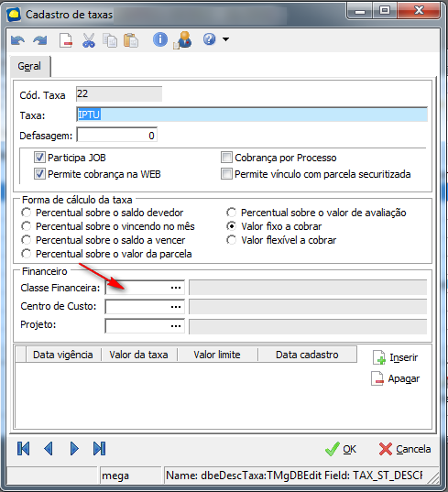Click the redo arrow toolbar icon
The image size is (448, 492).
(x=40, y=40)
